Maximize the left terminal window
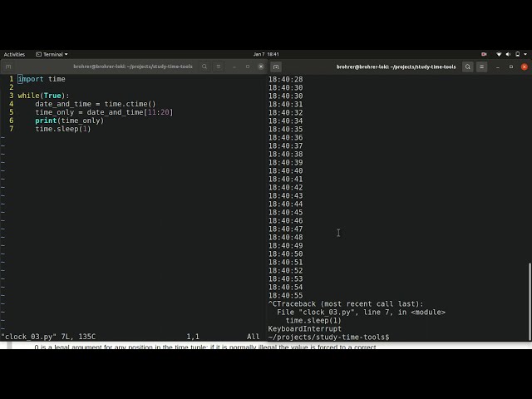The width and height of the screenshot is (532, 399). 248,66
